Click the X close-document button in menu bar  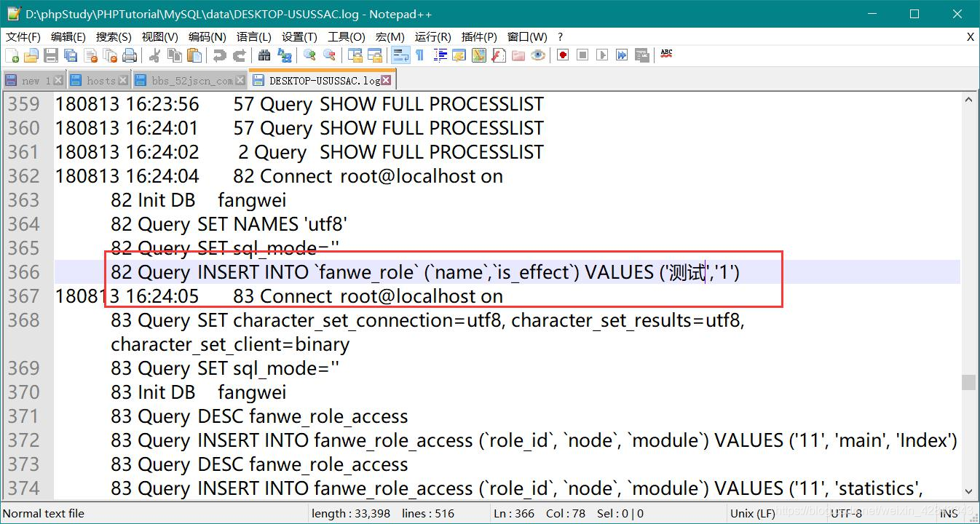tap(970, 36)
